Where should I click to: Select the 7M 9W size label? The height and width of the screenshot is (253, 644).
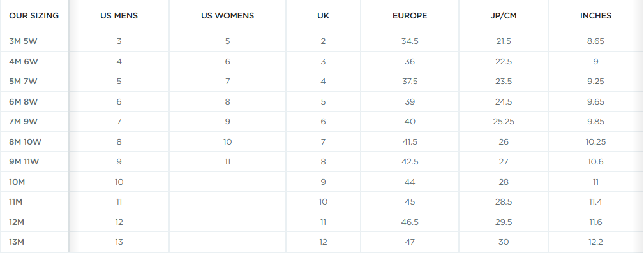click(x=23, y=121)
